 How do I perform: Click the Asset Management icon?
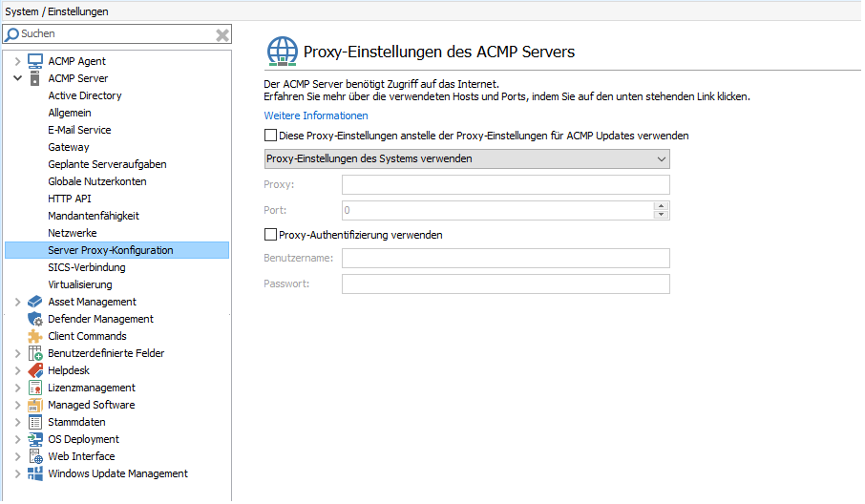coord(34,302)
